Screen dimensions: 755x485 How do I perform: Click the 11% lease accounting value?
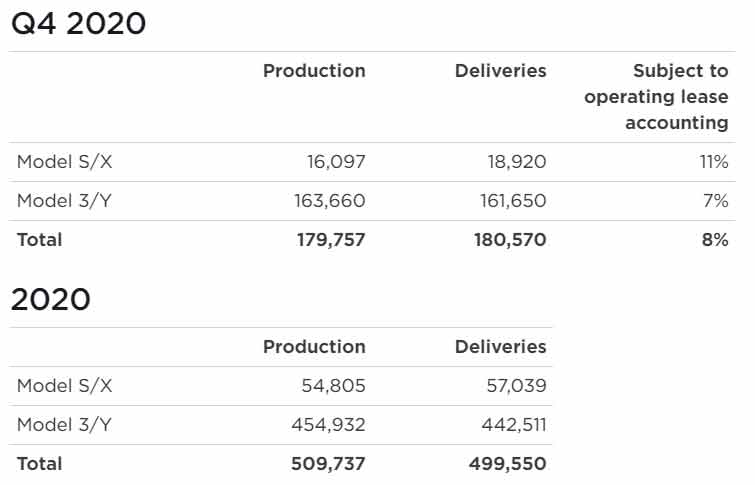tap(714, 162)
